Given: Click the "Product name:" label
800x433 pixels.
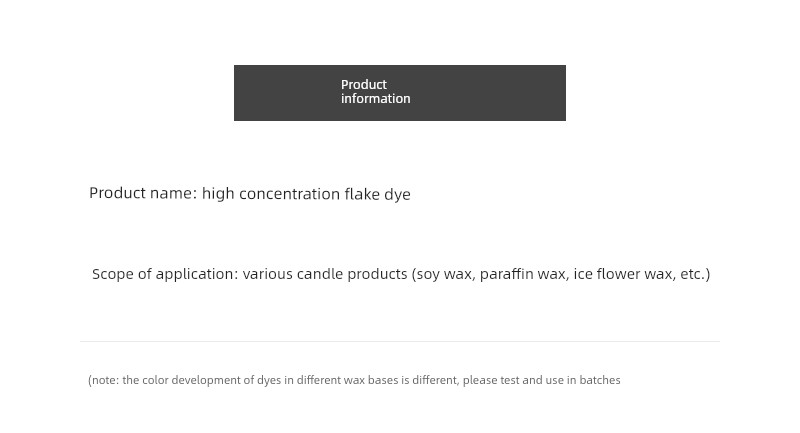Looking at the screenshot, I should coord(143,193).
